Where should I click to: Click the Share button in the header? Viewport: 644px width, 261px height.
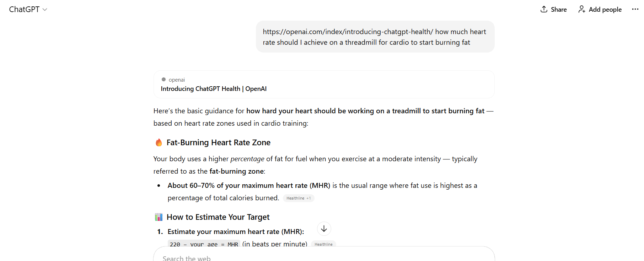tap(553, 10)
